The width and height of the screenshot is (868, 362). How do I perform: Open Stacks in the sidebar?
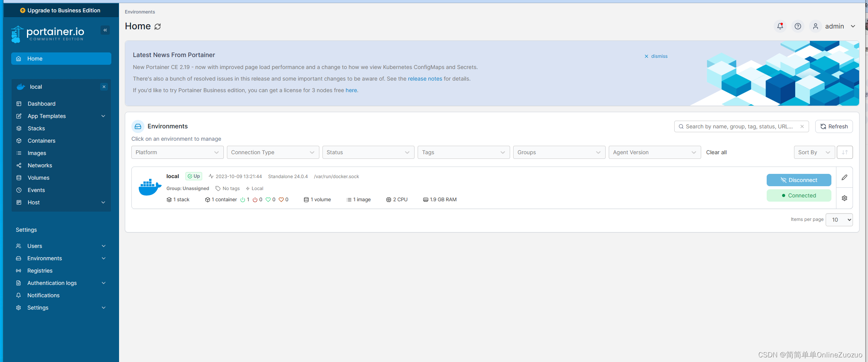click(61, 128)
